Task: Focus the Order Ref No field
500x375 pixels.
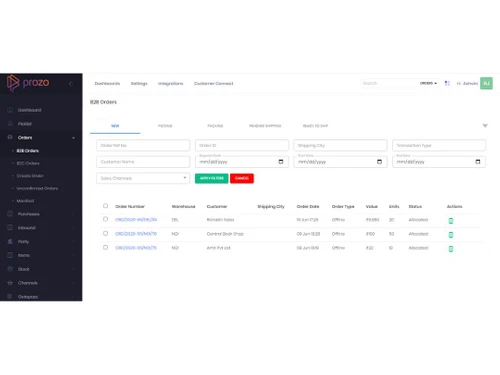Action: point(143,145)
